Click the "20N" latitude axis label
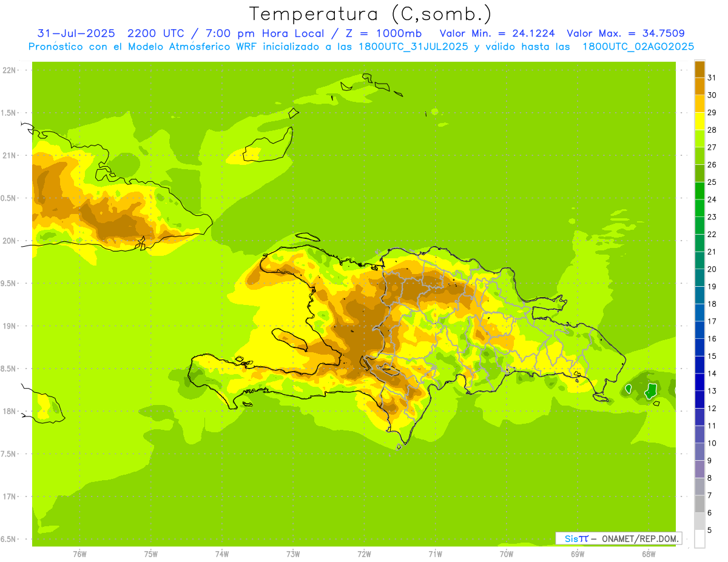Viewport: 728px width, 562px height. (10, 241)
